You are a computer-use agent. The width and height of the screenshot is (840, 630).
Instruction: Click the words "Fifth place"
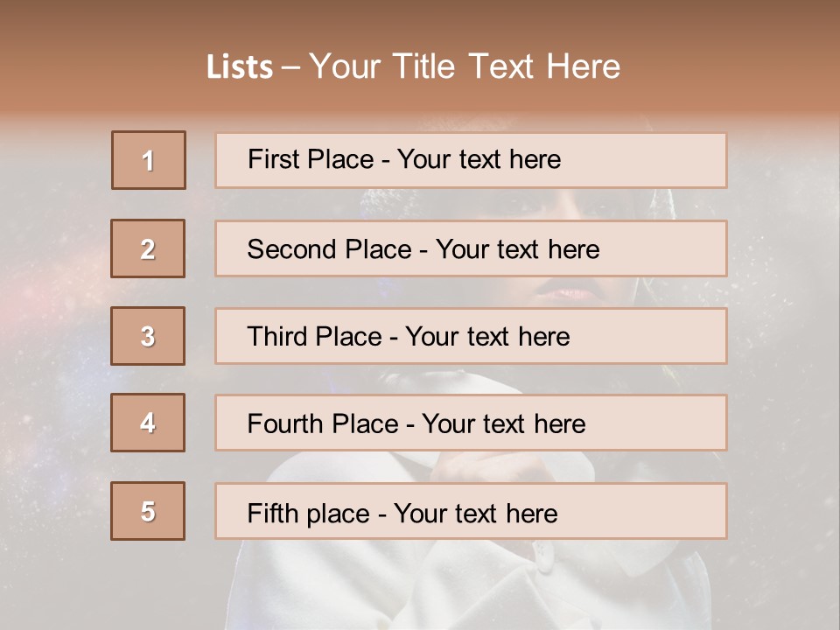309,513
